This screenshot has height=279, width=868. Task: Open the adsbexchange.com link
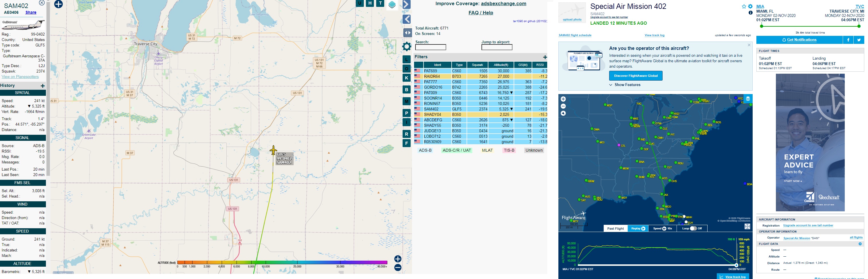tap(503, 4)
